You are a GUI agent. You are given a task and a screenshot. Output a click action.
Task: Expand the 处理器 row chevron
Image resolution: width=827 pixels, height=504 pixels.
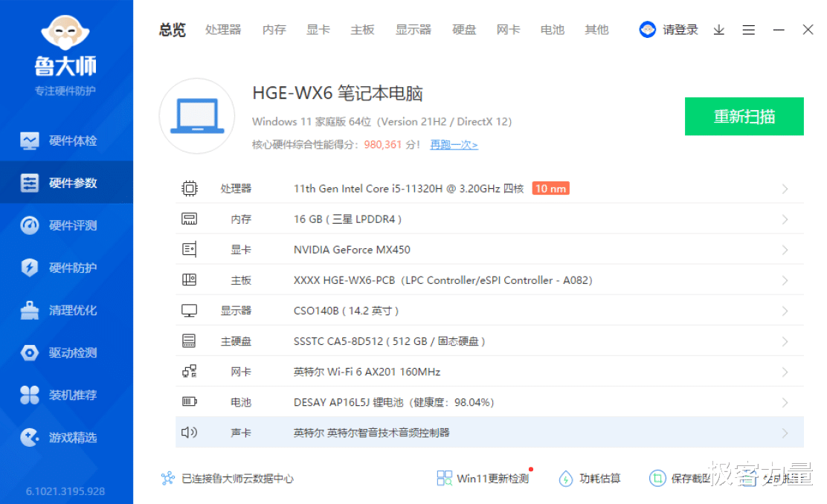(x=785, y=189)
